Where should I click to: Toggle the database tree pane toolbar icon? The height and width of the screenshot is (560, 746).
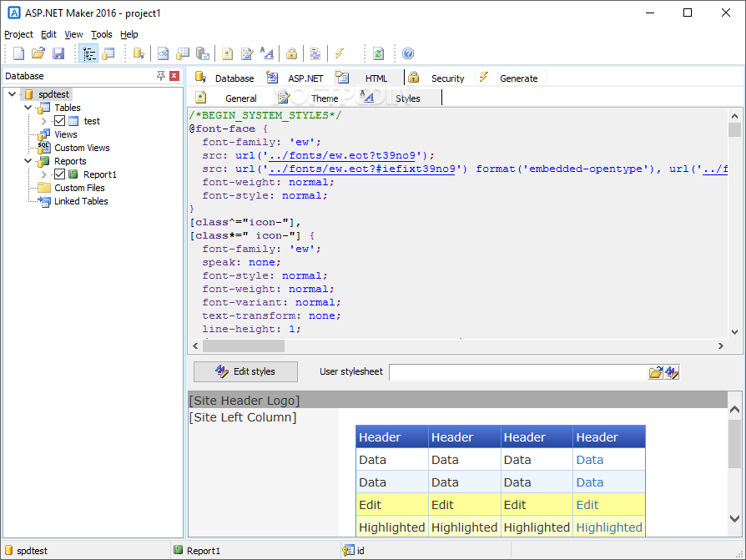pyautogui.click(x=89, y=53)
